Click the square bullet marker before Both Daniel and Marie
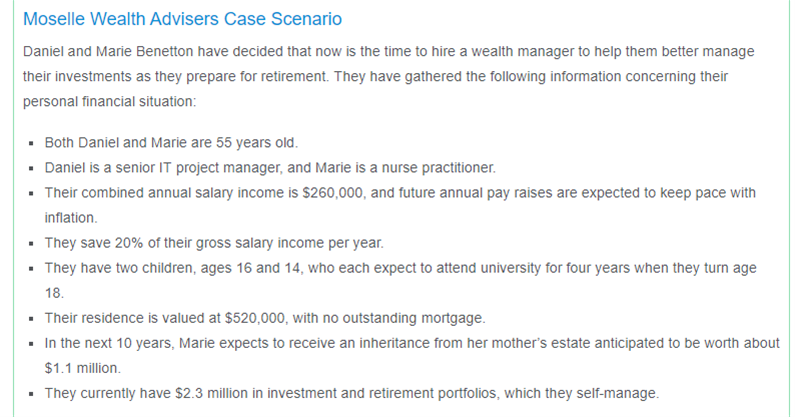The width and height of the screenshot is (795, 417). (33, 142)
